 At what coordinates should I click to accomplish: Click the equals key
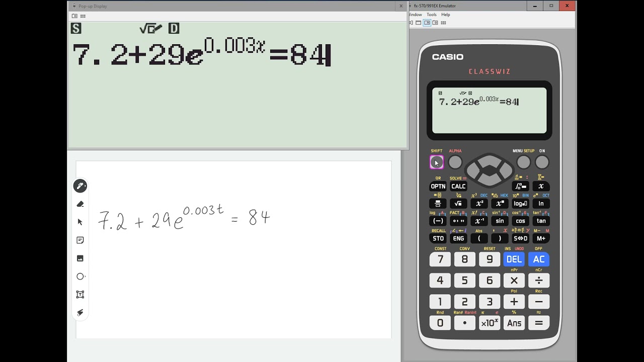coord(539,323)
